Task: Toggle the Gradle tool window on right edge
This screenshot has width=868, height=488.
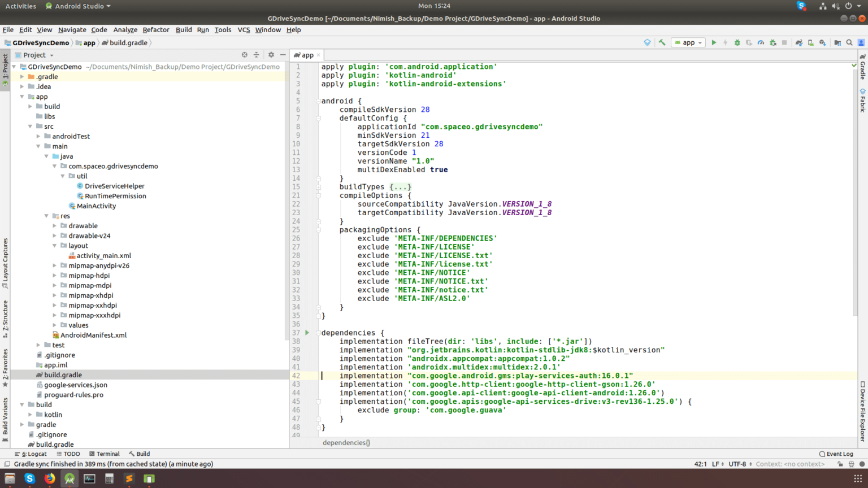Action: 862,68
